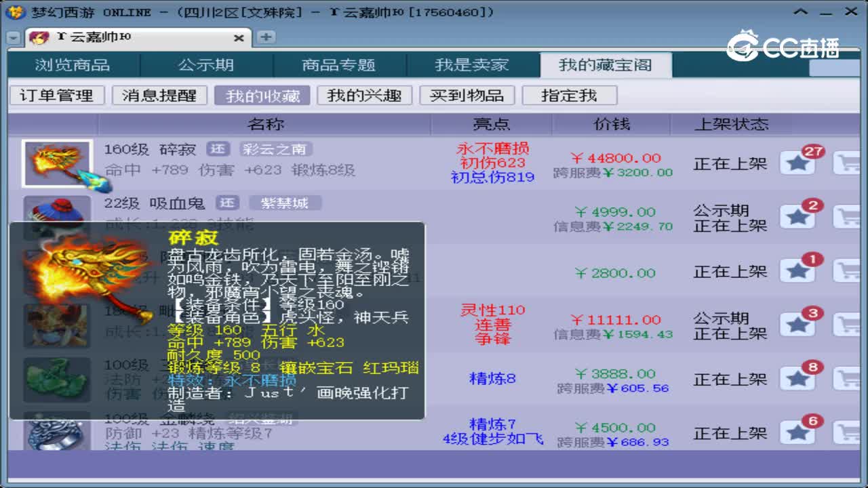The image size is (868, 488).
Task: Click the star favorite icon for 吸血鬼 row
Action: (x=797, y=218)
